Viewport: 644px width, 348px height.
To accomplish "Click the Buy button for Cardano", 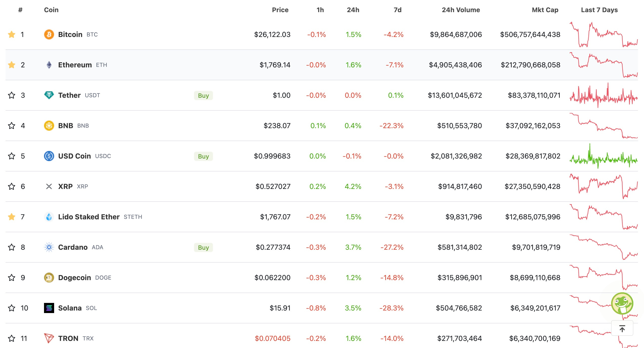I will 203,247.
